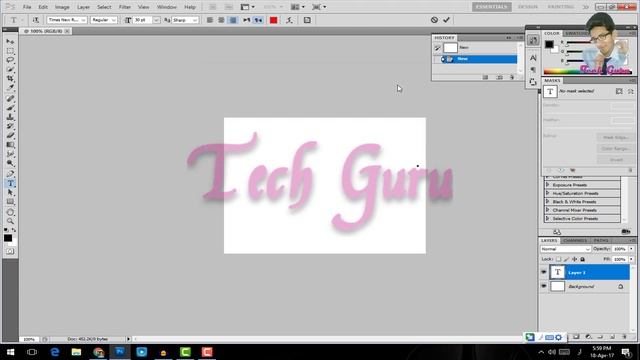
Task: Delete the current state in the History panel
Action: (512, 77)
